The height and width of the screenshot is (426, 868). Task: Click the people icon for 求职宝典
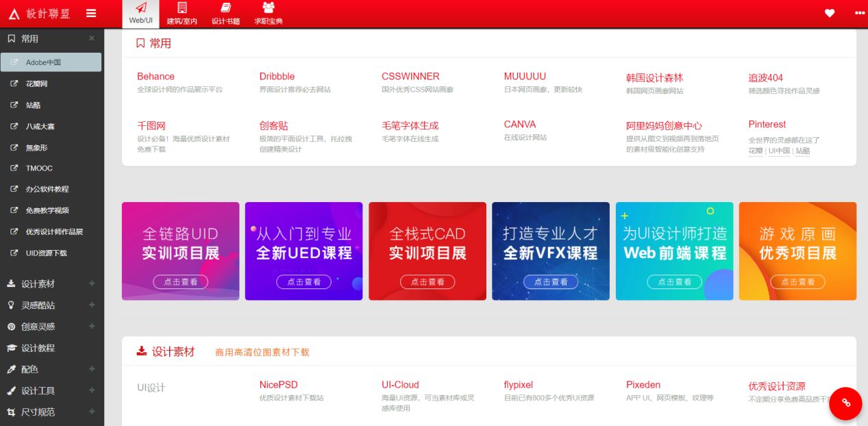[268, 8]
